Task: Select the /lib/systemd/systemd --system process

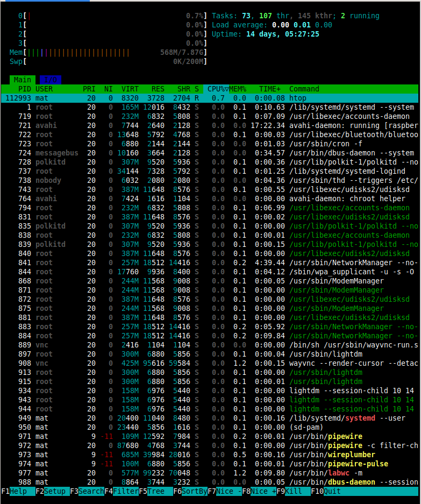Action: click(210, 108)
